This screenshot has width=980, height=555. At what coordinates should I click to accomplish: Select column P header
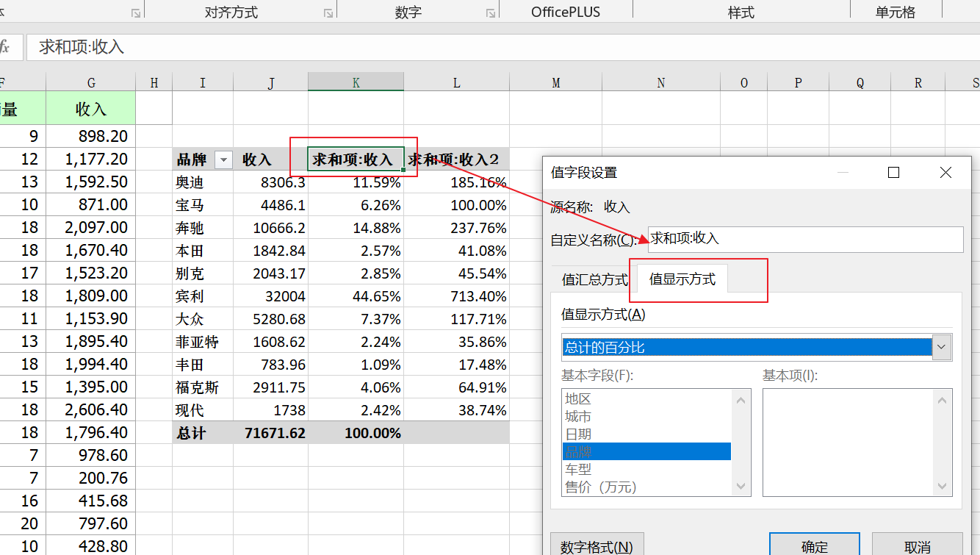tap(799, 82)
